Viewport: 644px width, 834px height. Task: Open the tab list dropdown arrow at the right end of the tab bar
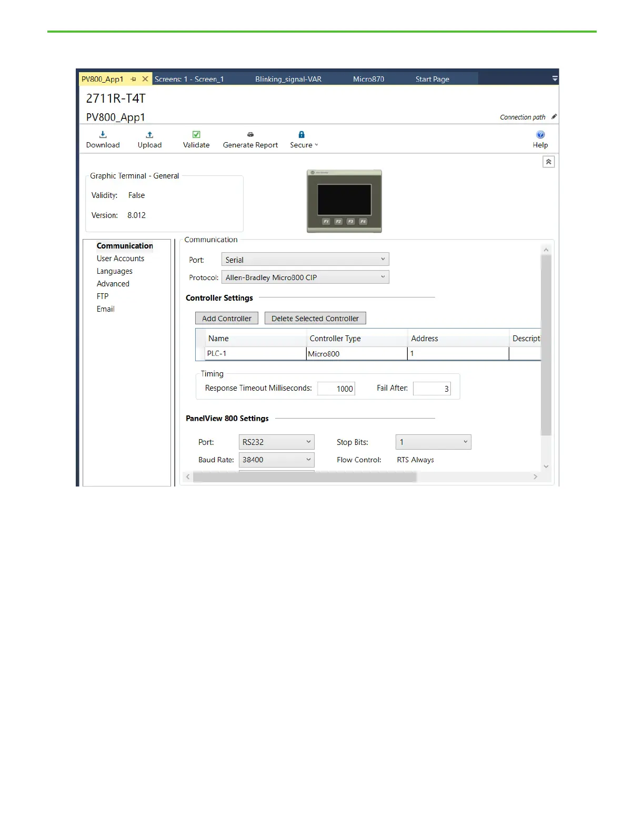pyautogui.click(x=555, y=79)
